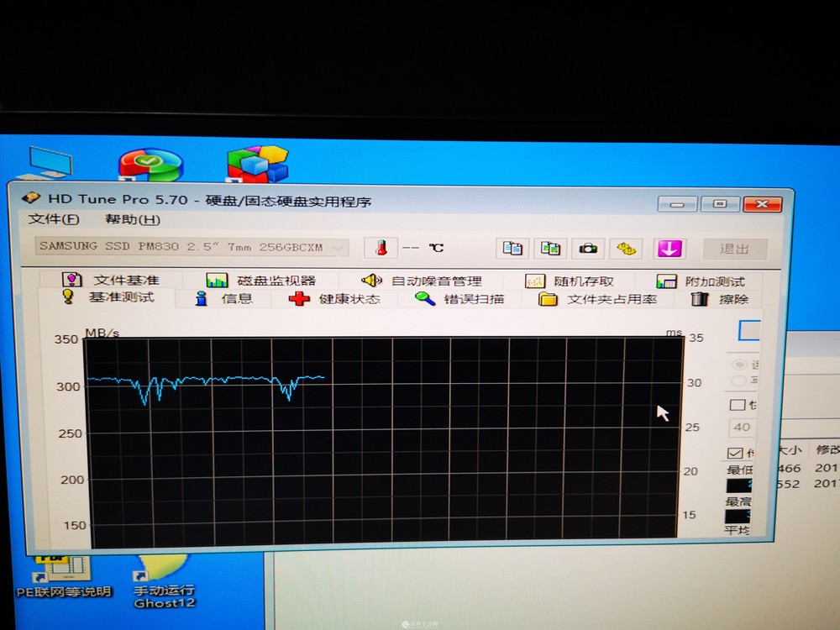This screenshot has width=840, height=630.
Task: Enable the unchecked checkbox above the 40 field
Action: pyautogui.click(x=737, y=405)
